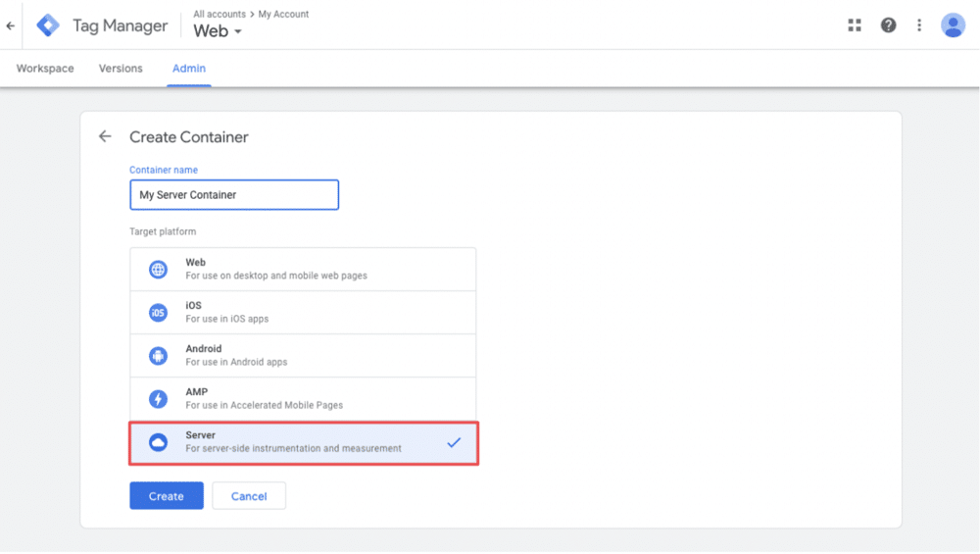Click the Android robot icon
This screenshot has height=554, width=980.
click(x=158, y=356)
